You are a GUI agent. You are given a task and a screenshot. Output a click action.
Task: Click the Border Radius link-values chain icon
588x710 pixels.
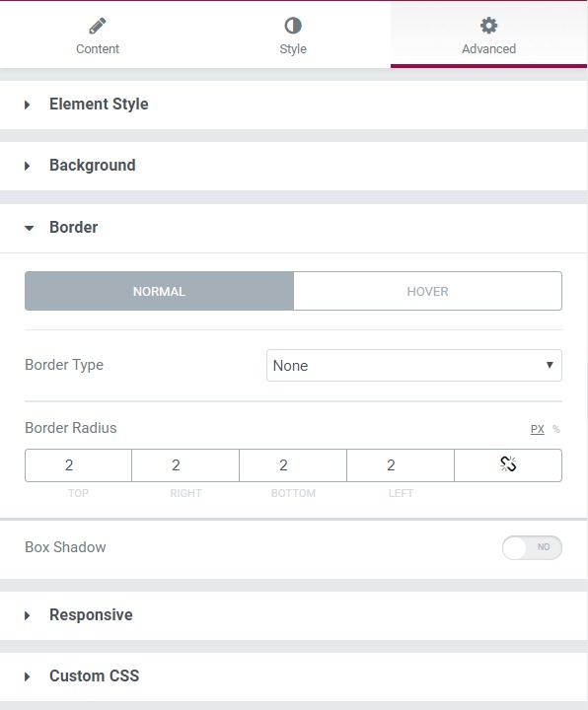(x=508, y=464)
